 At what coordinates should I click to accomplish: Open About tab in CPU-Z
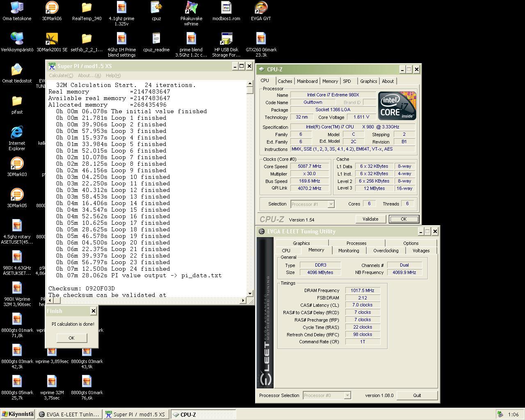[x=388, y=81]
